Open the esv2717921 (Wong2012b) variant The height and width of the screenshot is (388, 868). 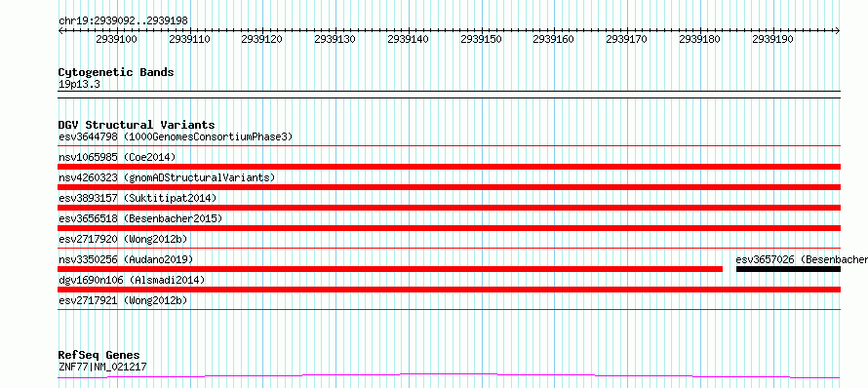pyautogui.click(x=123, y=300)
